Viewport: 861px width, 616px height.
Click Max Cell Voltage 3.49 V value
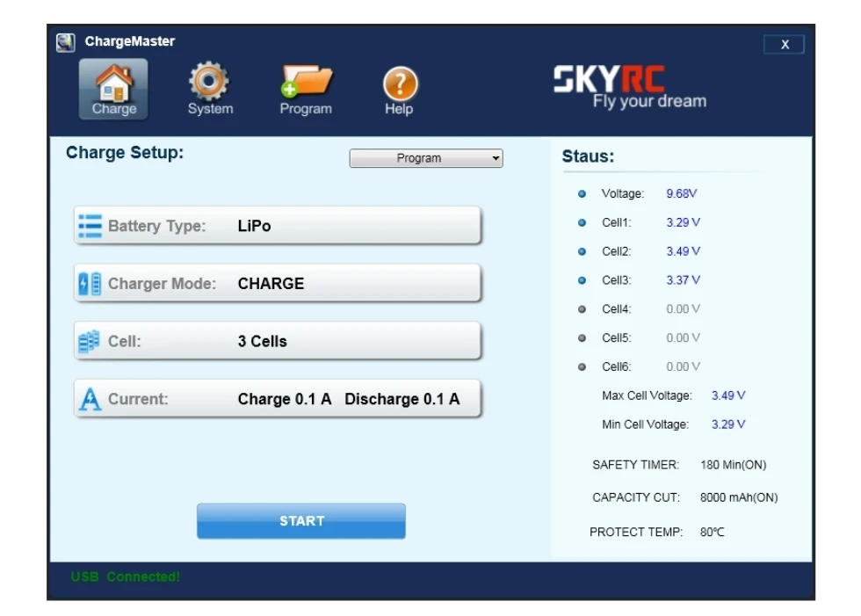[x=728, y=395]
